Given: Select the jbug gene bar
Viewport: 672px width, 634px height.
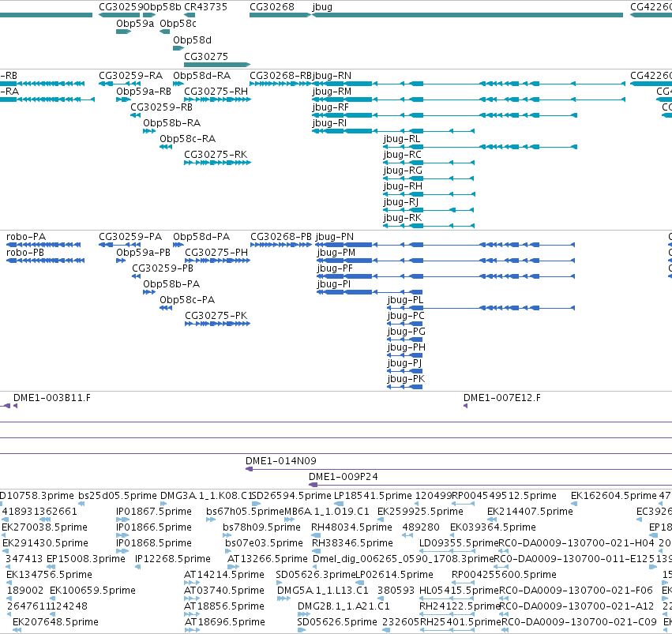Looking at the screenshot, I should point(467,15).
